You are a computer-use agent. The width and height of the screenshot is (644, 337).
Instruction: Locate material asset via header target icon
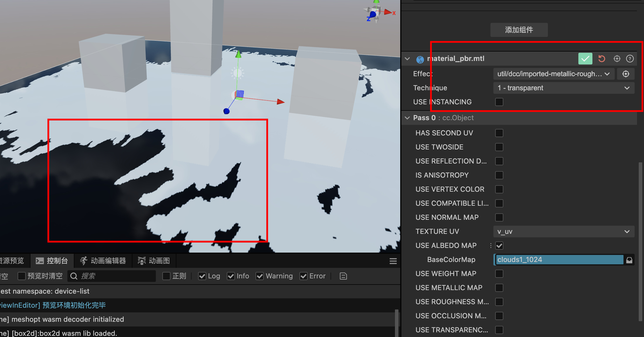(617, 59)
